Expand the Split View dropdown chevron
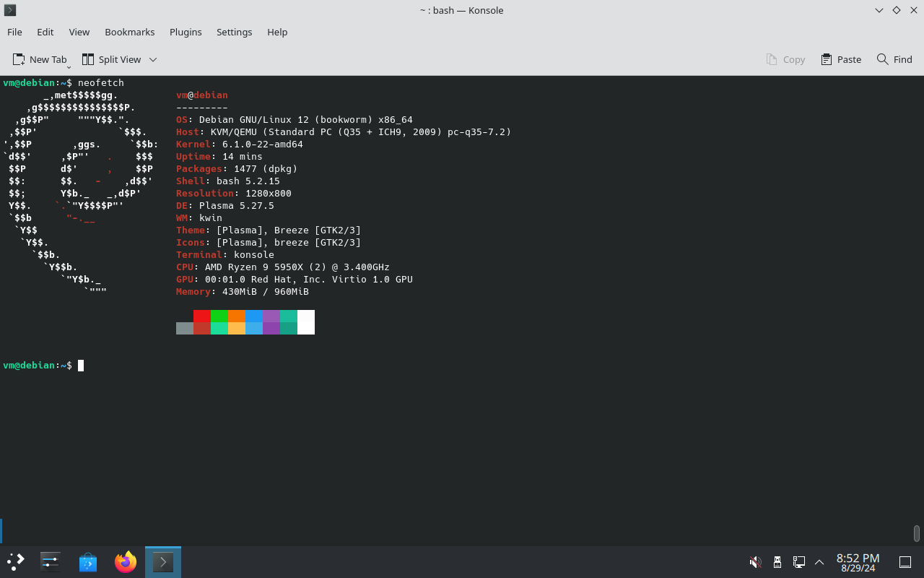The image size is (924, 578). tap(152, 59)
